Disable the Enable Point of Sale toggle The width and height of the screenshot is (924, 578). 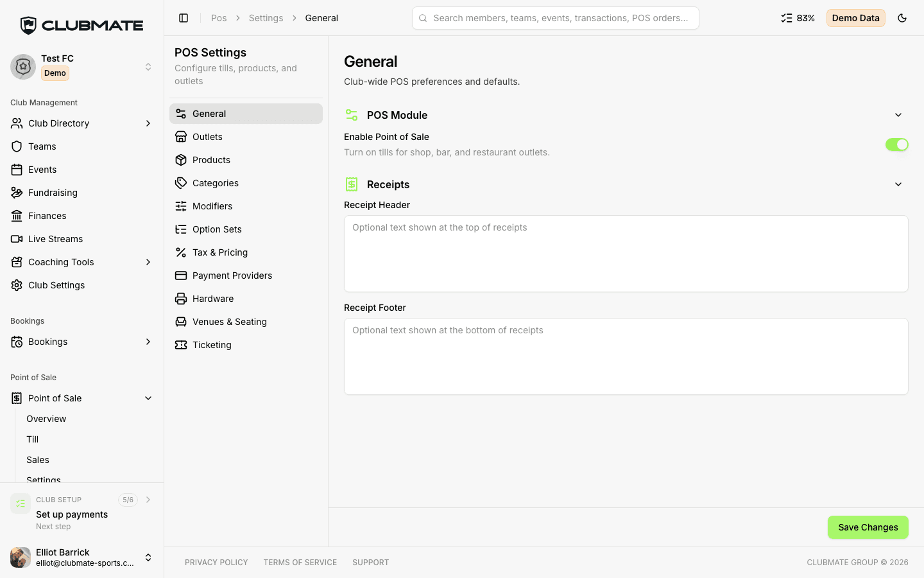click(897, 144)
